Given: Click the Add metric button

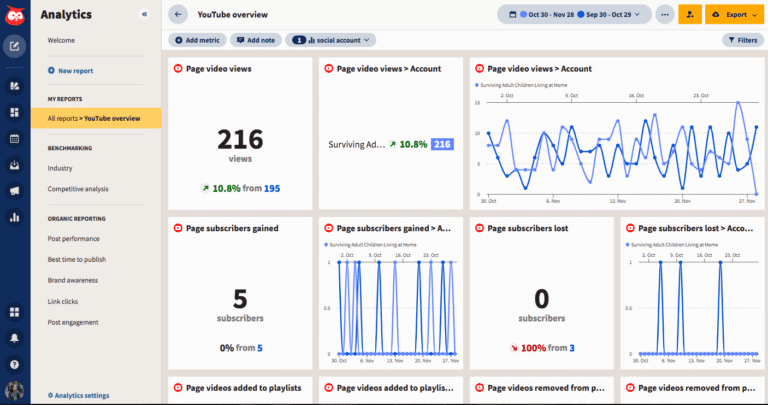Looking at the screenshot, I should (196, 40).
